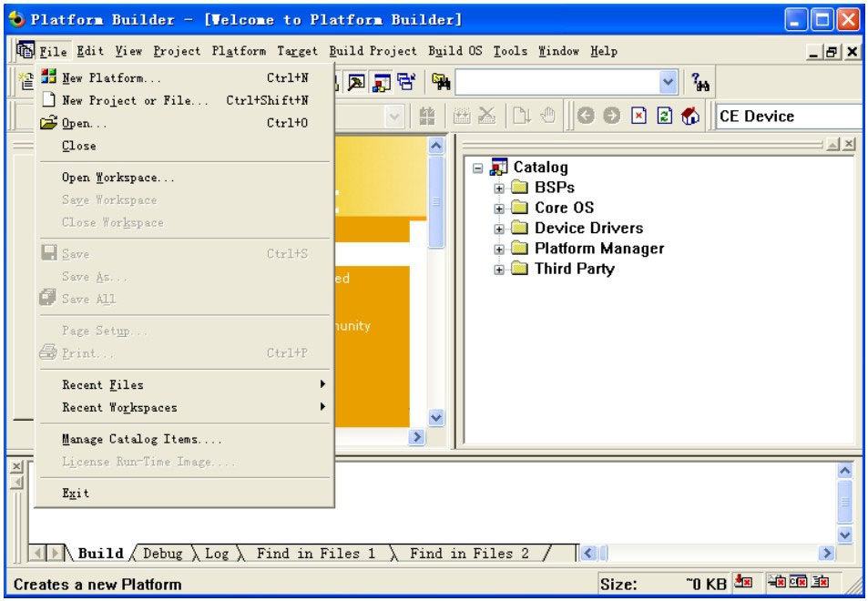This screenshot has height=601, width=868.
Task: Switch to the Find in Files 1 tab
Action: coord(315,553)
